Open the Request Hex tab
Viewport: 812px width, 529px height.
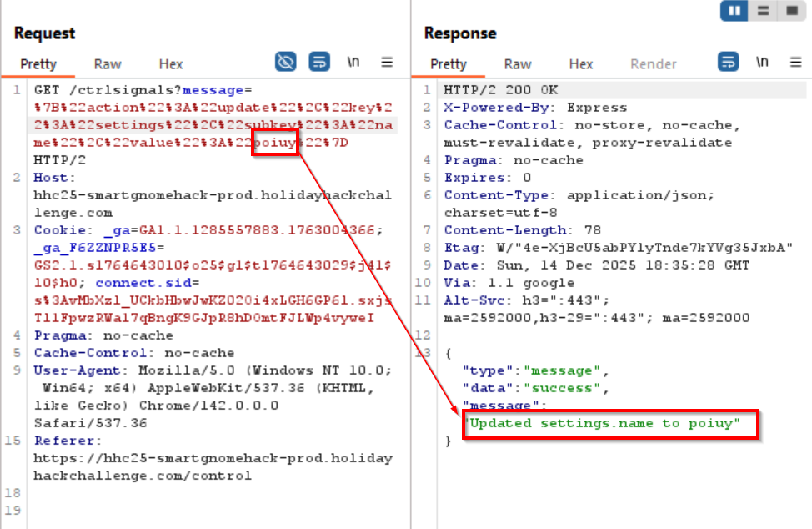pos(171,64)
